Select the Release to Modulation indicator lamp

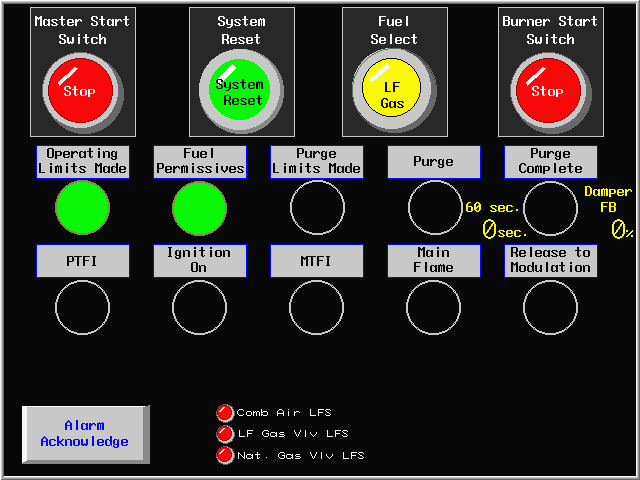tap(551, 307)
